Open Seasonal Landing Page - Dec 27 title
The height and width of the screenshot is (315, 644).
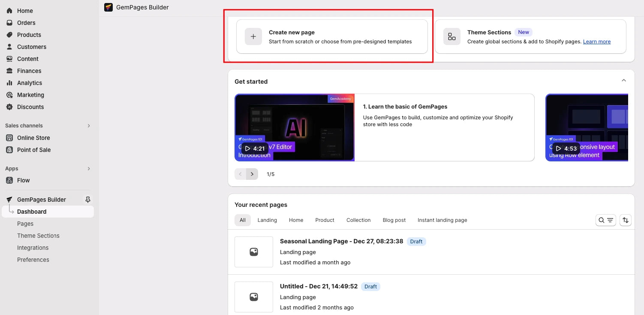tap(341, 241)
